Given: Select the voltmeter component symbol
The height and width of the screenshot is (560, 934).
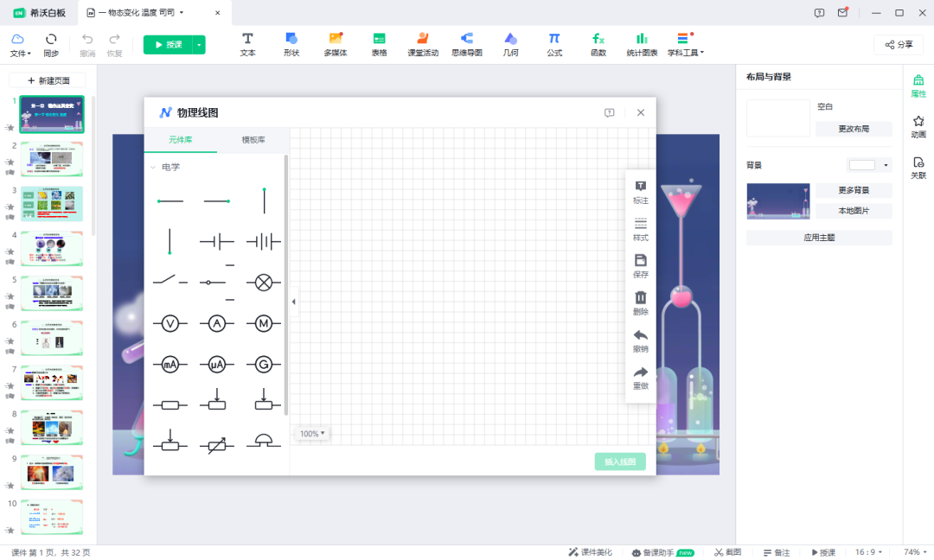Looking at the screenshot, I should (170, 323).
